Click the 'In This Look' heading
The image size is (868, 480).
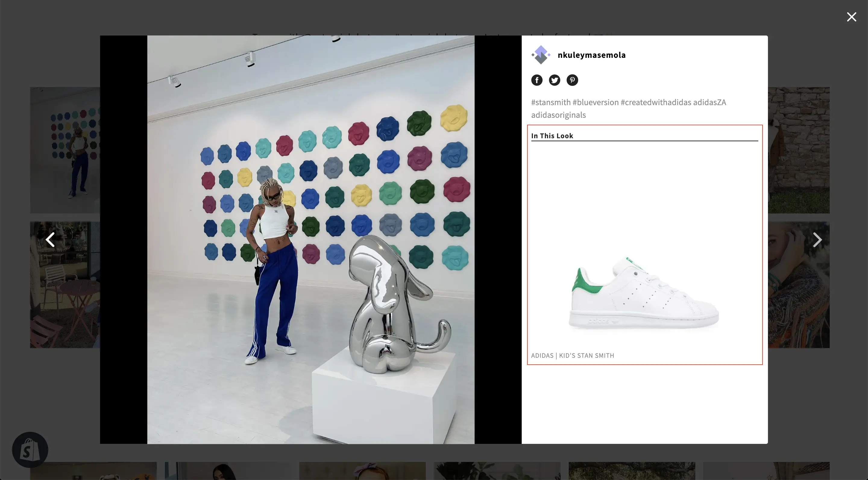point(552,136)
